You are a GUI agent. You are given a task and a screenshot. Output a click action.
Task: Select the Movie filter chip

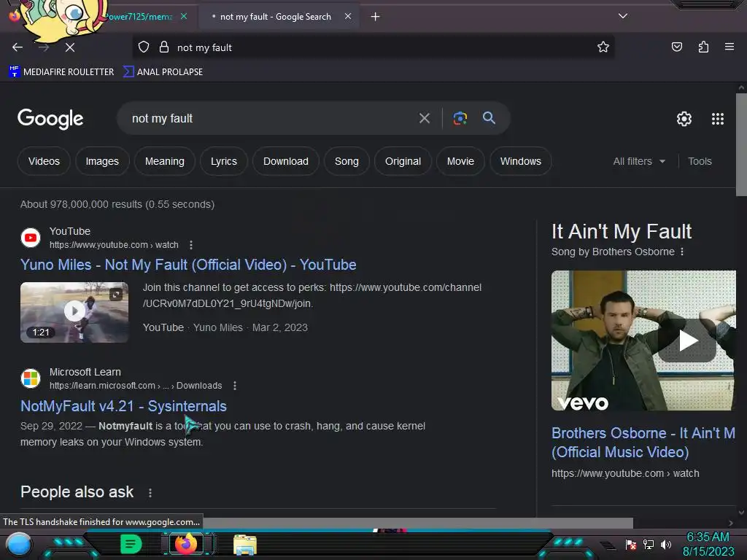pos(460,161)
